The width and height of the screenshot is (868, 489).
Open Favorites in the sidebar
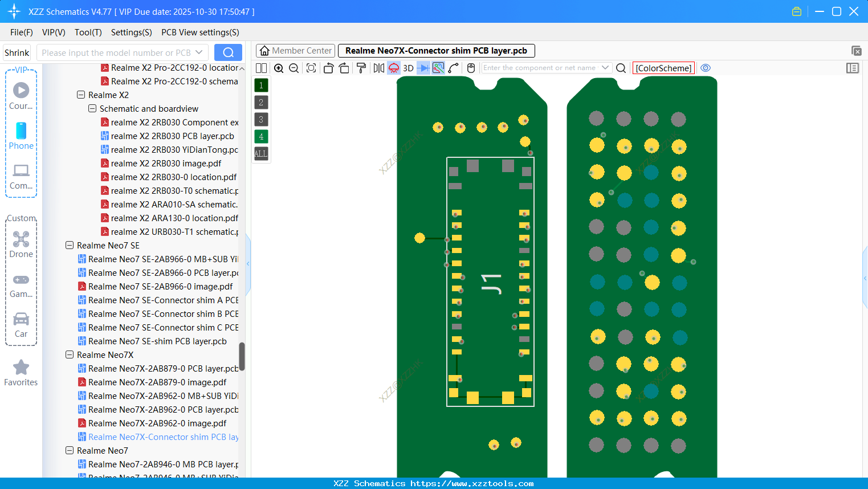21,373
